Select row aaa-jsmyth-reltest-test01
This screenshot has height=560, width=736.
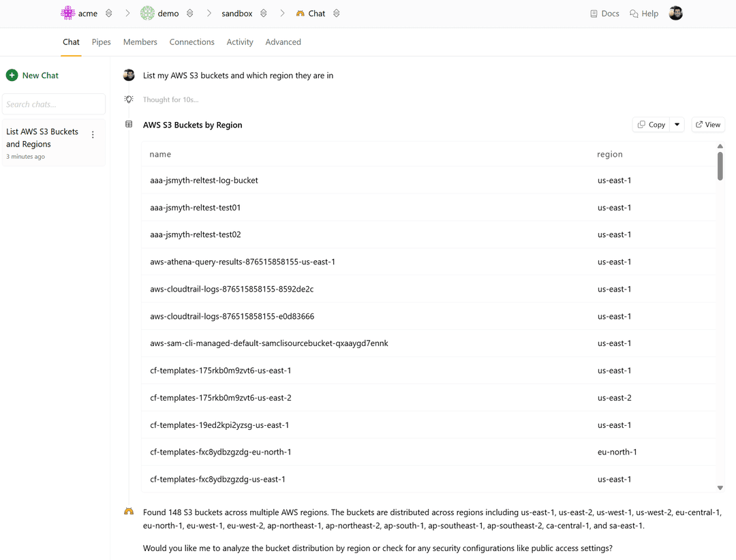[429, 208]
